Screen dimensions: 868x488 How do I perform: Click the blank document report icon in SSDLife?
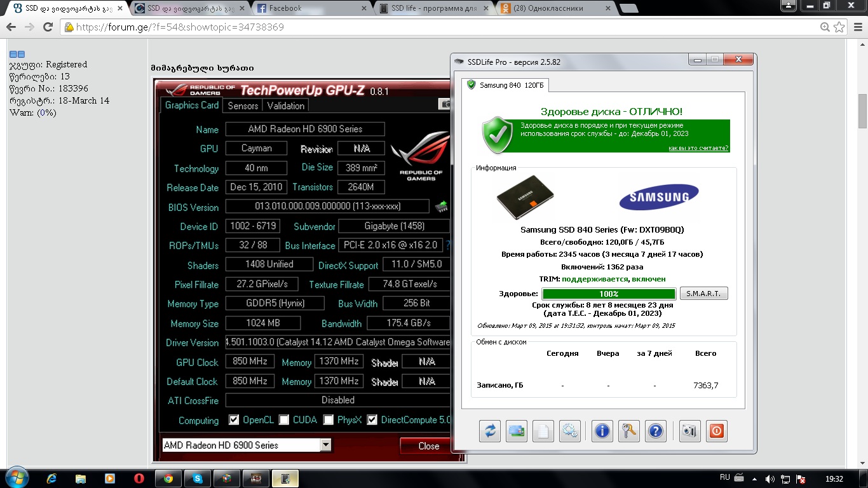pyautogui.click(x=543, y=431)
